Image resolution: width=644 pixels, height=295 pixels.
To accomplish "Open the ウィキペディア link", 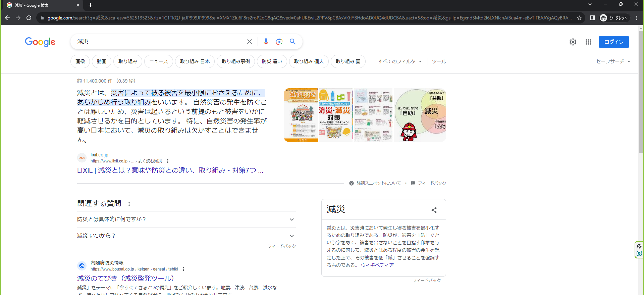I will tap(377, 265).
